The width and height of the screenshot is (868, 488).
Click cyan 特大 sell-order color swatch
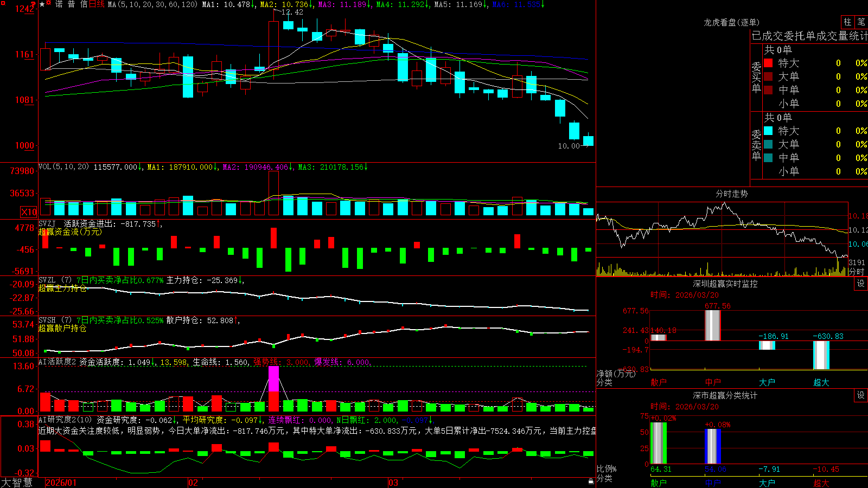(768, 131)
